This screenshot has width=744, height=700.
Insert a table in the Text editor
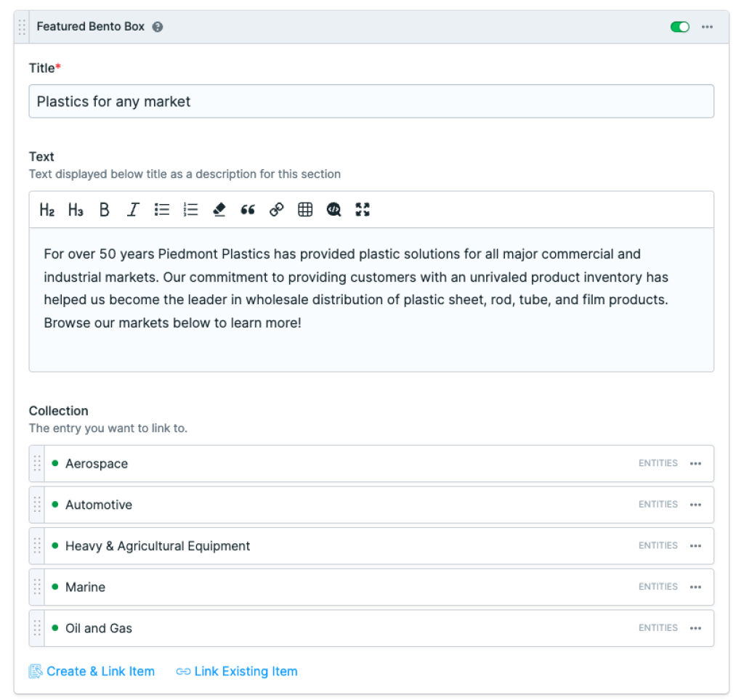tap(304, 210)
